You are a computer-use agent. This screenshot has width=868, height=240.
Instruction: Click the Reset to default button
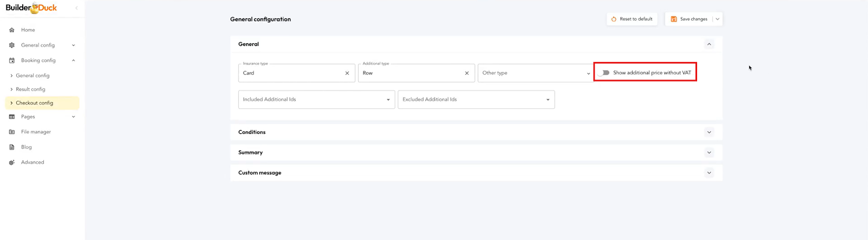tap(631, 19)
